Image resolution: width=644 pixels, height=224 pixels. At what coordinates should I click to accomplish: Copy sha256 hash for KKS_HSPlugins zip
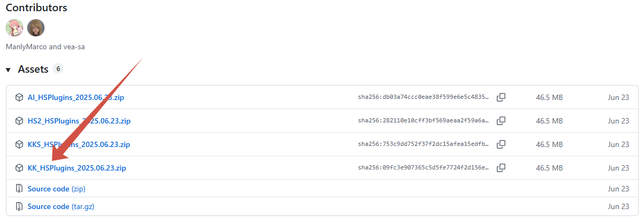pos(501,144)
